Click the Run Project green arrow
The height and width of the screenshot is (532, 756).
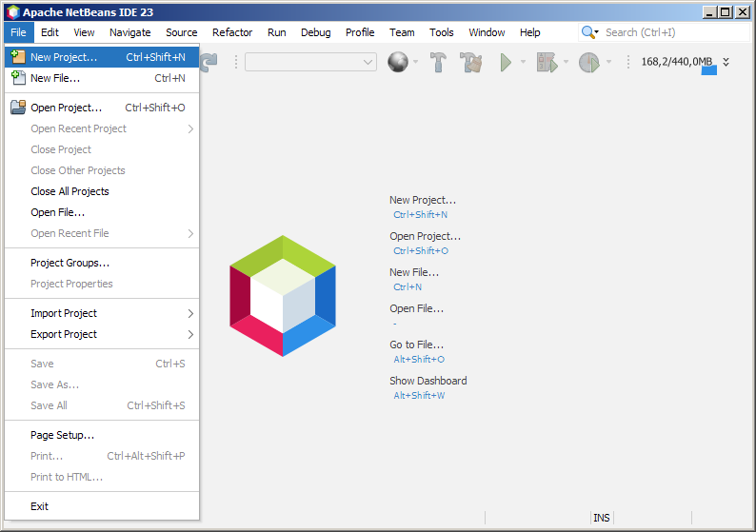pos(506,62)
